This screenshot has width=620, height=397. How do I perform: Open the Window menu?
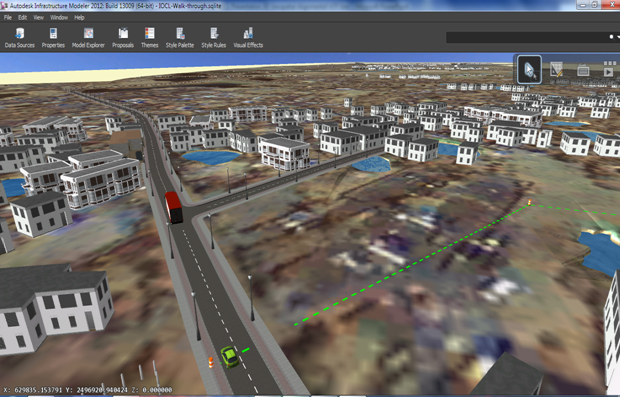(x=59, y=17)
